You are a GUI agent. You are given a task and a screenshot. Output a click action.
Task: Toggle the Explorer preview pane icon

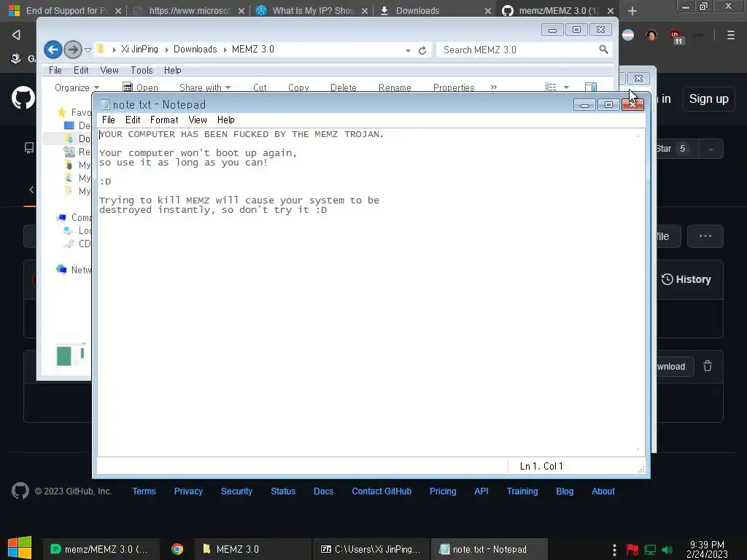591,87
